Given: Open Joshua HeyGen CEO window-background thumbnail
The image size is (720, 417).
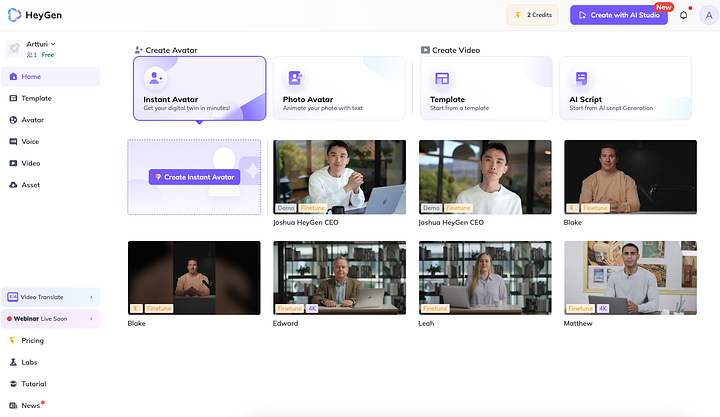Looking at the screenshot, I should 485,177.
